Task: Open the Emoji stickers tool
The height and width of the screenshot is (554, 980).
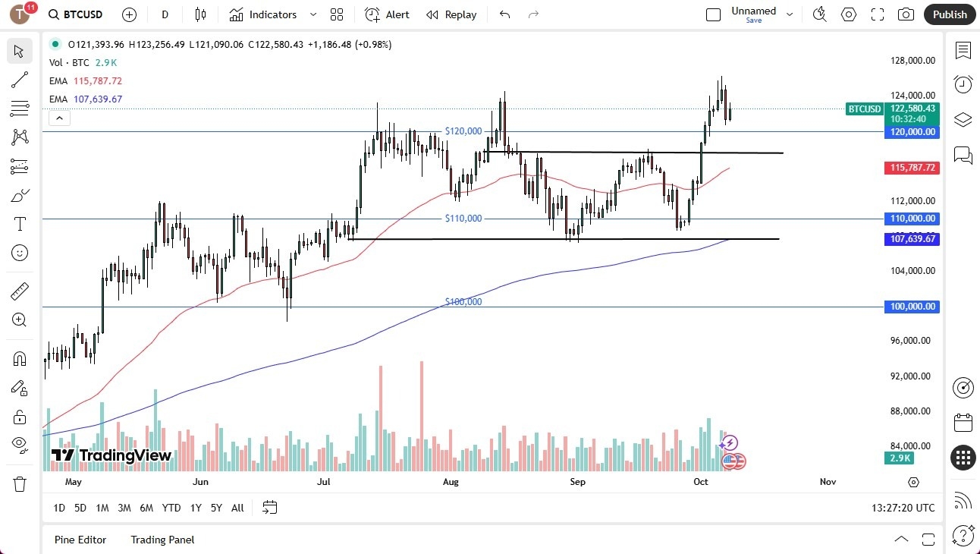Action: [19, 253]
